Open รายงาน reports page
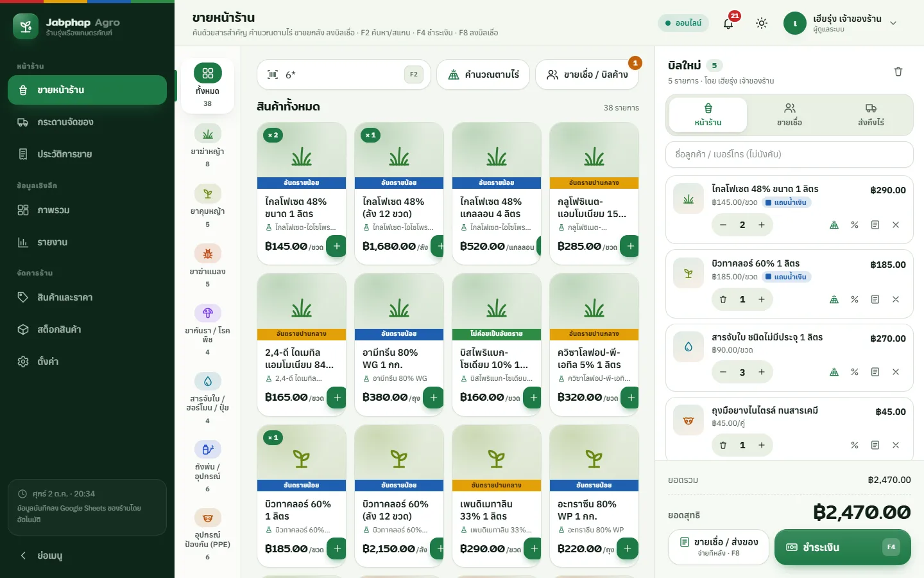 coord(87,242)
